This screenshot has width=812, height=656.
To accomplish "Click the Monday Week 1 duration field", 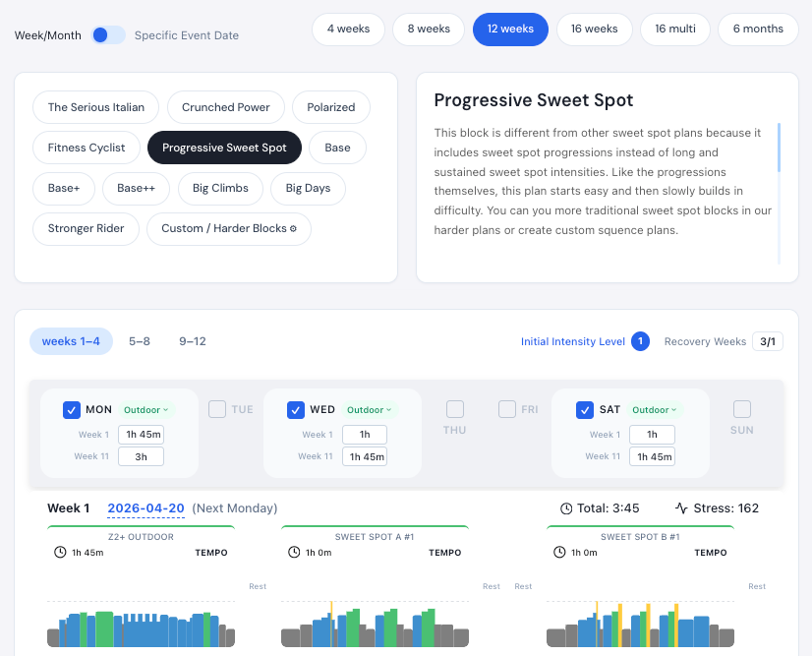I will coord(141,435).
